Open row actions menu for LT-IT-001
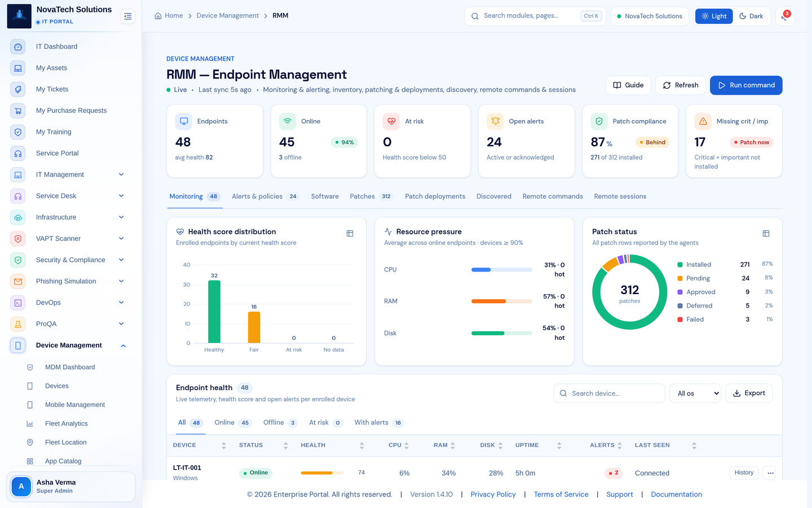This screenshot has width=812, height=508. (x=770, y=473)
